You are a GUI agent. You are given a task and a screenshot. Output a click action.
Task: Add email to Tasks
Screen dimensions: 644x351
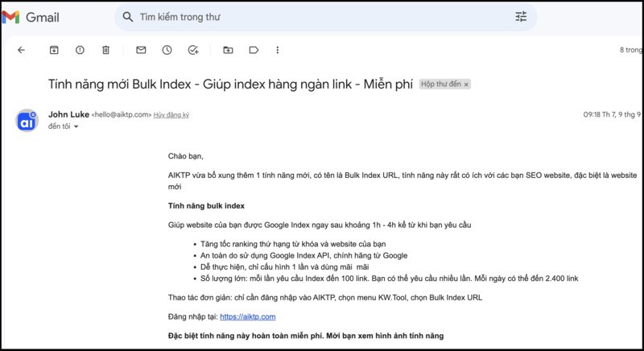[193, 50]
